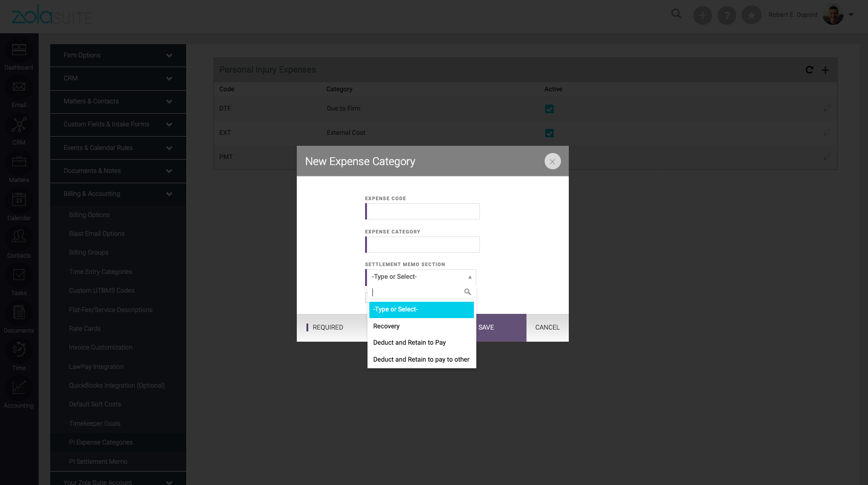Expand Your Zola Suite Account section
868x485 pixels.
pos(118,479)
